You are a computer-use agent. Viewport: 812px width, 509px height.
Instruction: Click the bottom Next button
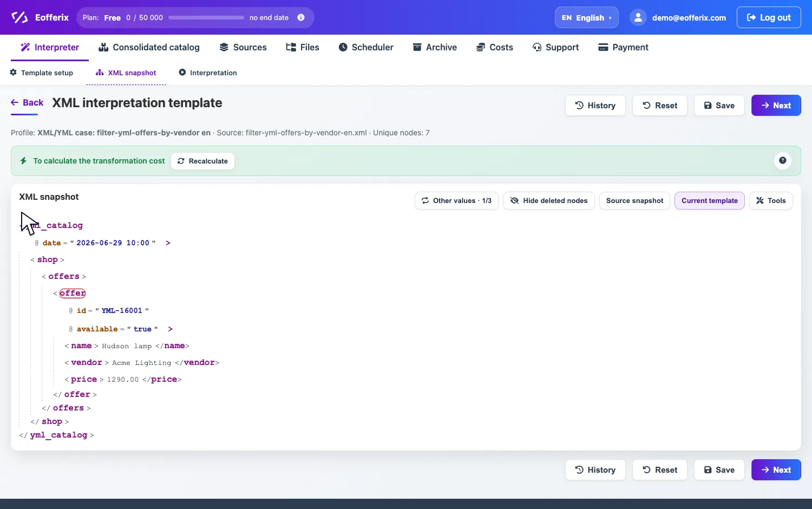[776, 470]
